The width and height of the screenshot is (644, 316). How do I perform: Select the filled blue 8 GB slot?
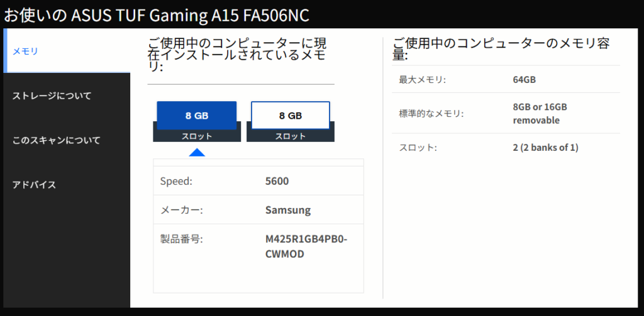197,116
